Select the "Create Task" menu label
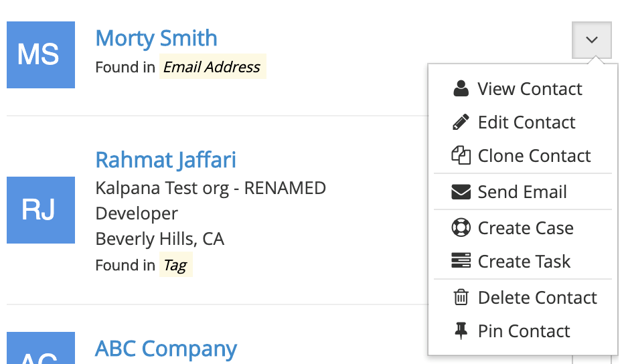This screenshot has width=624, height=364. point(524,262)
